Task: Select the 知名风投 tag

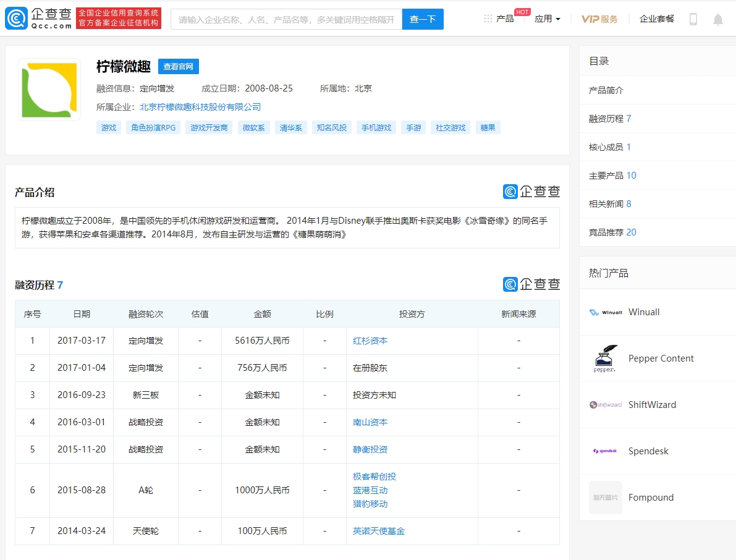Action: (x=332, y=128)
